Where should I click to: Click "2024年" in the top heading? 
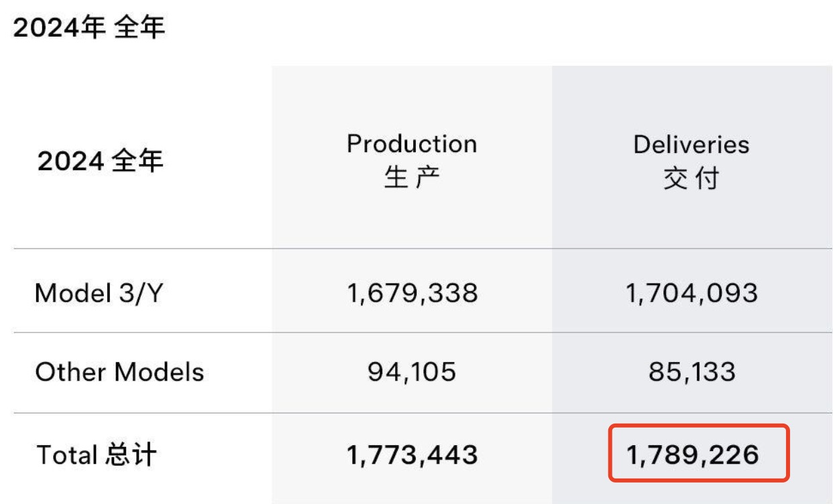tap(59, 28)
